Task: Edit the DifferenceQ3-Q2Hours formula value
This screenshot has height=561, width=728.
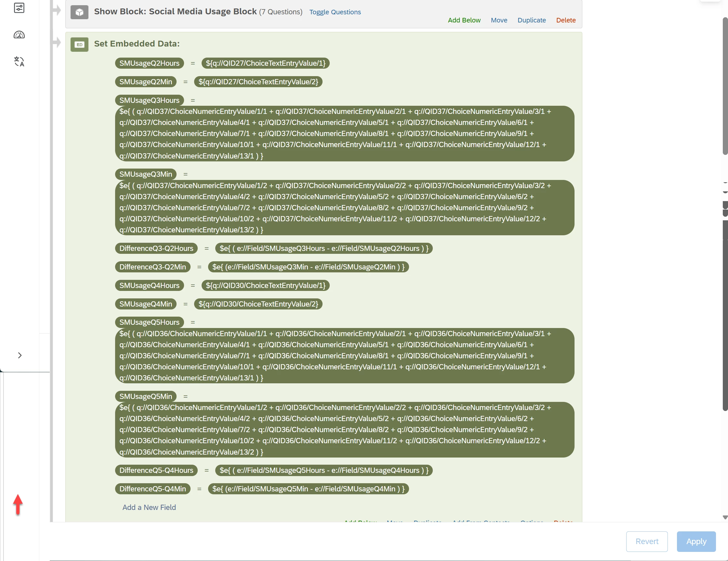Action: click(324, 248)
